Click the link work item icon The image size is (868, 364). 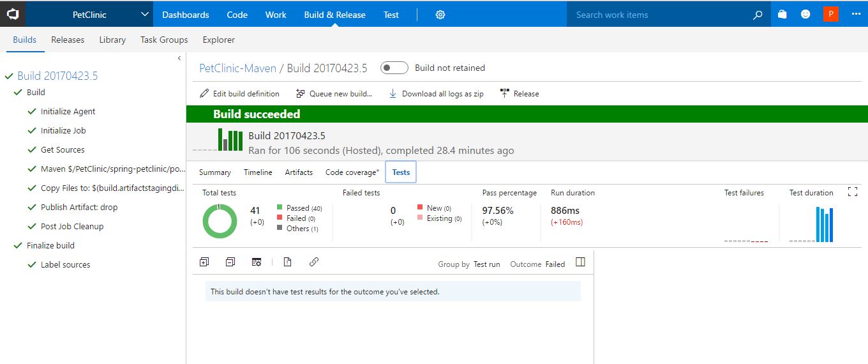pos(313,262)
